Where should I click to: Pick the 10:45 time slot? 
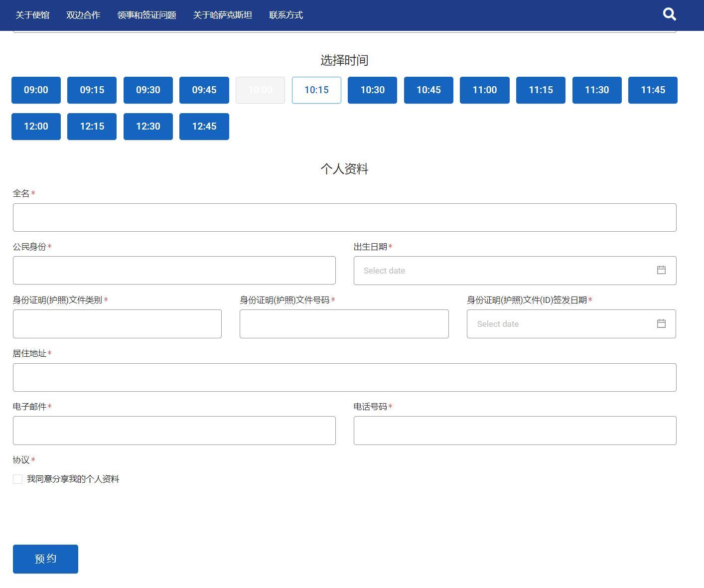(428, 90)
